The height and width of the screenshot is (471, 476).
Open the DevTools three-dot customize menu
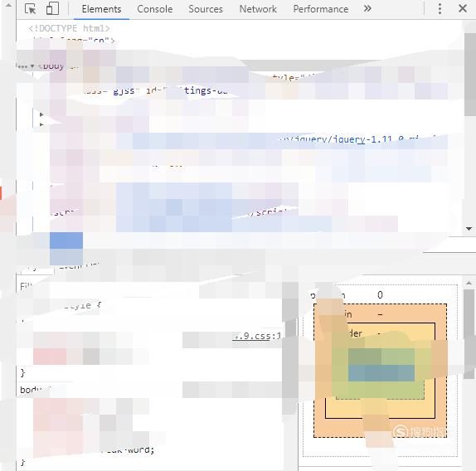[x=440, y=9]
